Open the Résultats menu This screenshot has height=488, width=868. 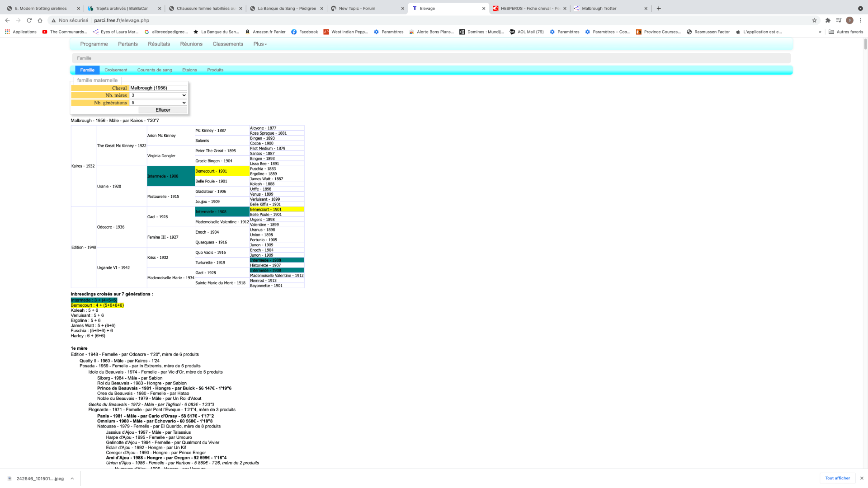tap(159, 44)
